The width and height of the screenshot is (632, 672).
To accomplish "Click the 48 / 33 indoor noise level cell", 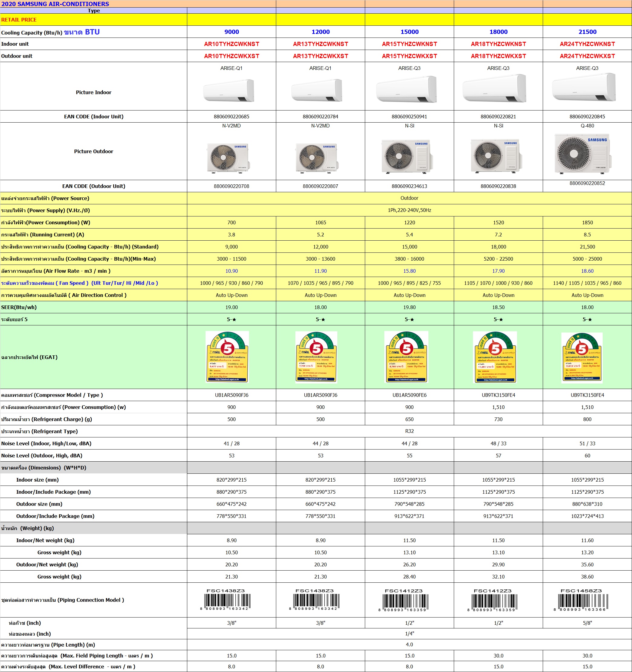I will coord(499,443).
